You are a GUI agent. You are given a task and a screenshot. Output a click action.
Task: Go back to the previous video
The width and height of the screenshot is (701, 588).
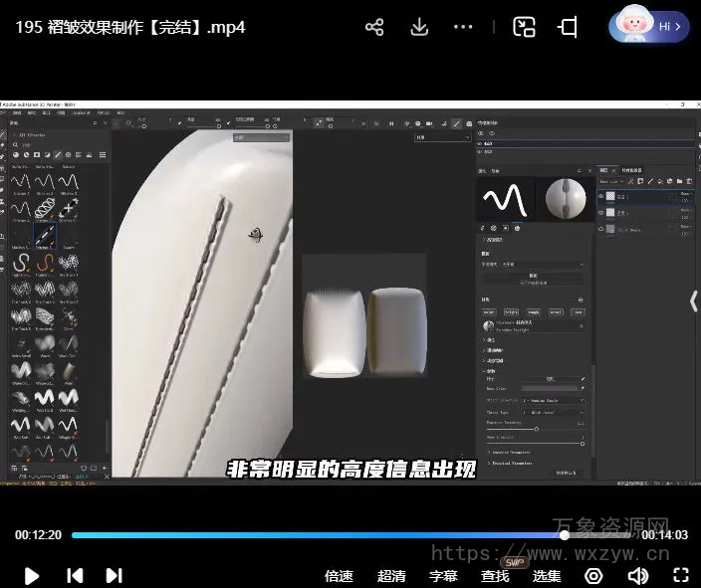tap(75, 575)
